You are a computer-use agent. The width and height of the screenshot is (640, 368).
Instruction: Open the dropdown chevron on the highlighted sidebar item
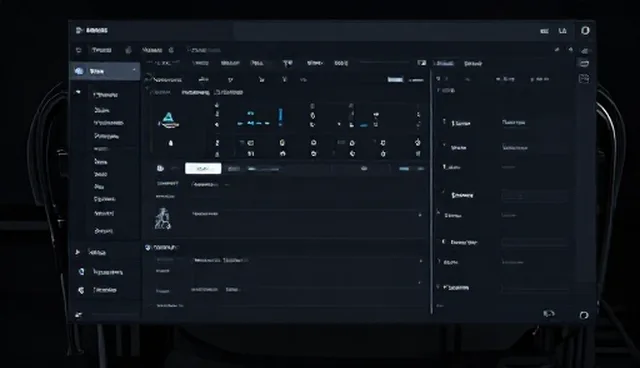134,71
